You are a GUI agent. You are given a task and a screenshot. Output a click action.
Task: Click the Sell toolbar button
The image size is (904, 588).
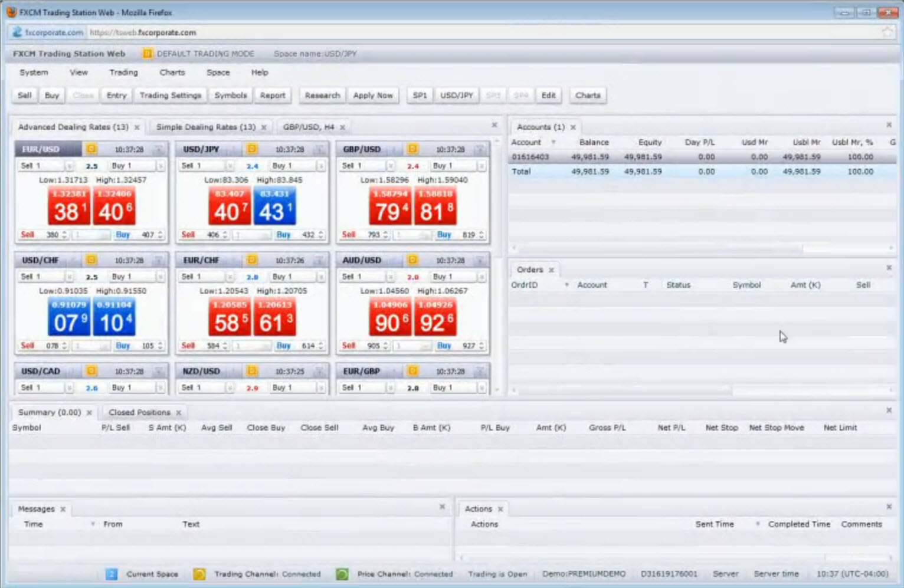point(24,96)
